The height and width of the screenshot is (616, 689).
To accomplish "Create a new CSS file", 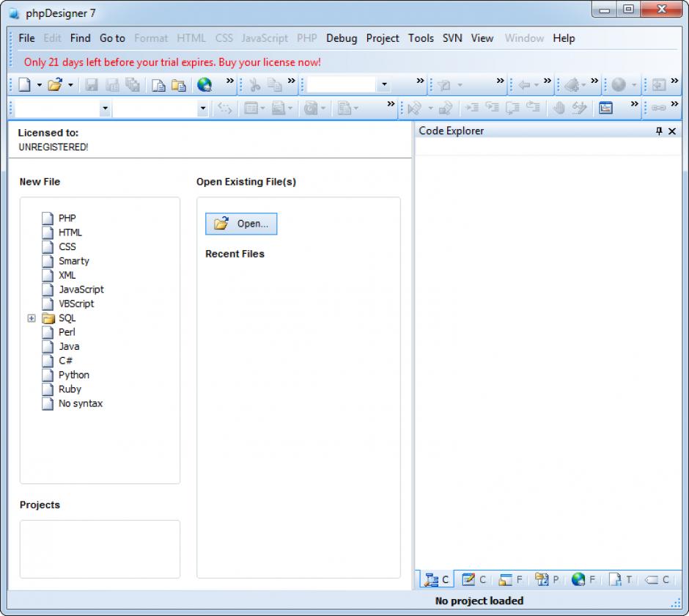I will coord(59,246).
